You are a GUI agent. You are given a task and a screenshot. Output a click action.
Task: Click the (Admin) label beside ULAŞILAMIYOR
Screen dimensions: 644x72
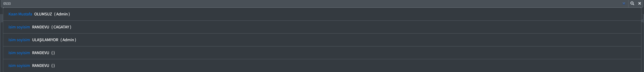pyautogui.click(x=68, y=40)
